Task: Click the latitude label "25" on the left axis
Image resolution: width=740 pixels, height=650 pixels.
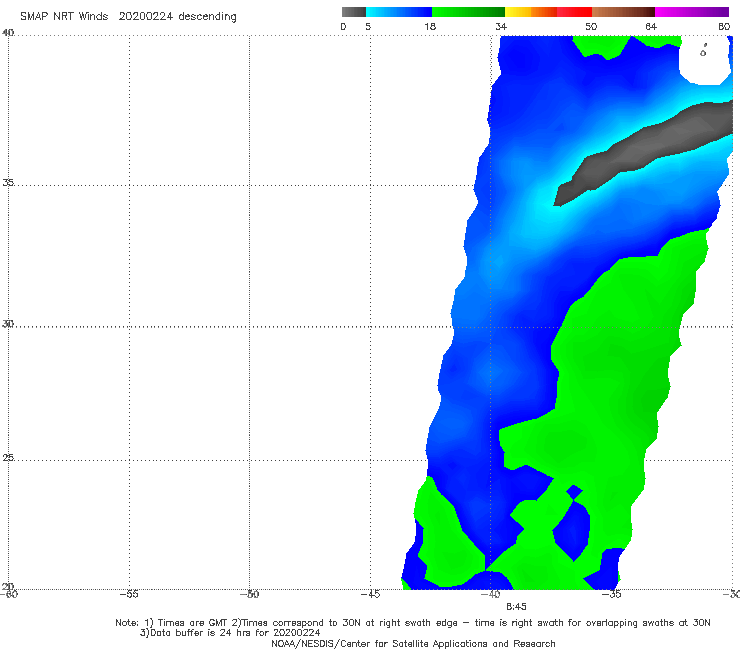Action: point(8,458)
